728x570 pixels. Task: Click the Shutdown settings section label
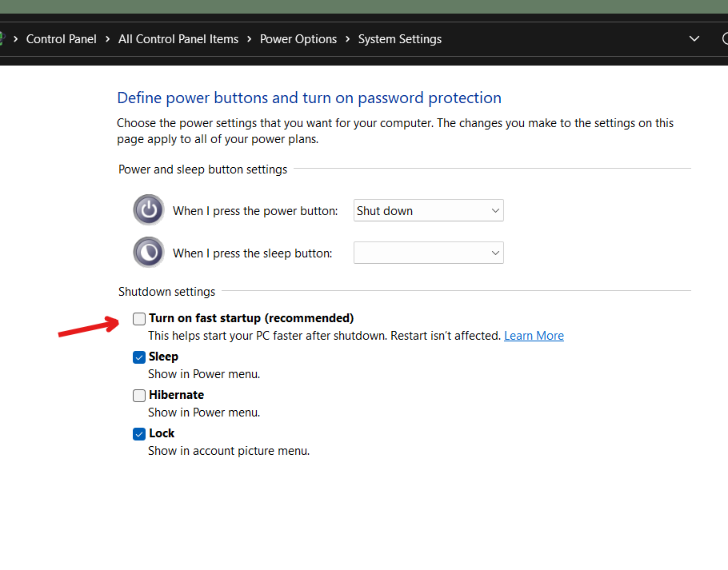(166, 292)
